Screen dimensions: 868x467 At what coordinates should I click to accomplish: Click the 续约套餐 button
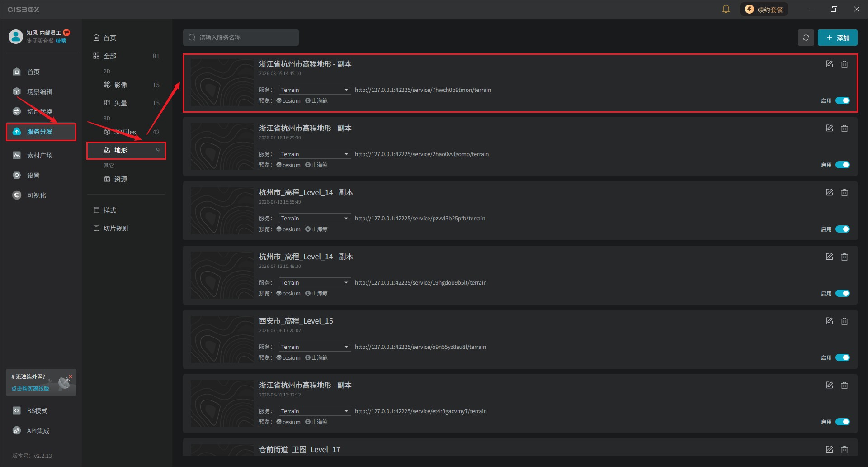point(764,9)
